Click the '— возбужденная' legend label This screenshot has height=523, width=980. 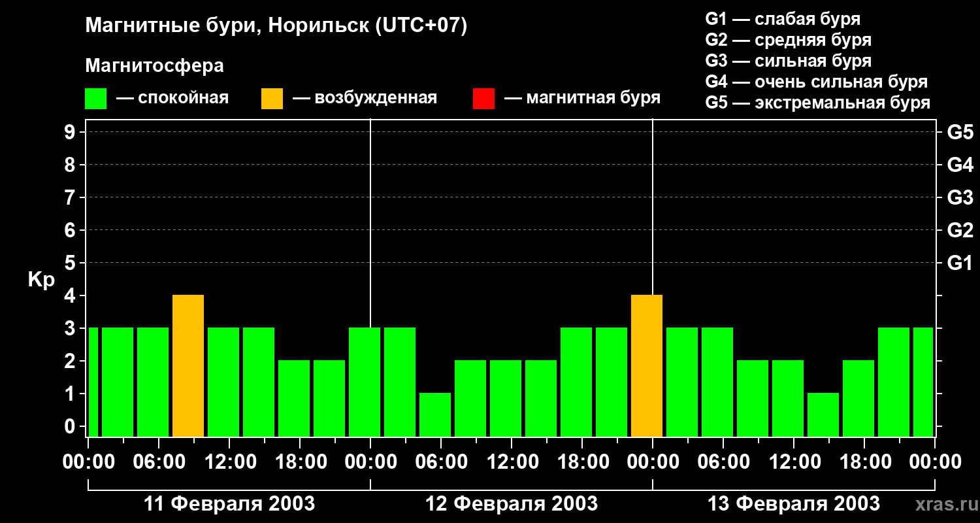click(365, 98)
